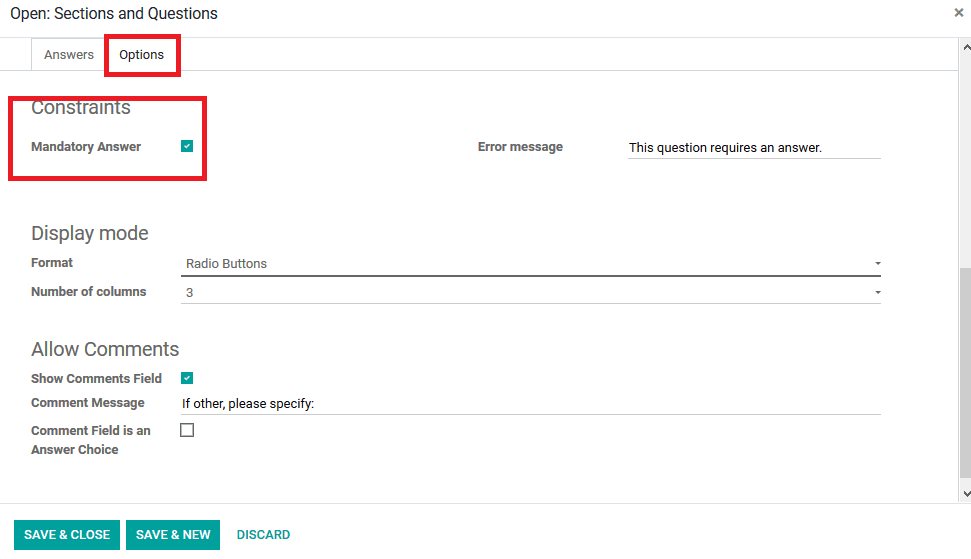Click the Error message label

(x=520, y=147)
